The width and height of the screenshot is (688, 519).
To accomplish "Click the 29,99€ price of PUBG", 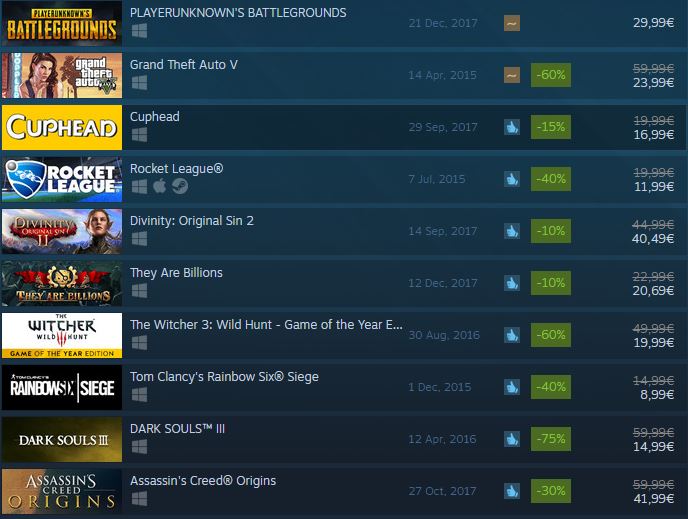I will (x=653, y=23).
